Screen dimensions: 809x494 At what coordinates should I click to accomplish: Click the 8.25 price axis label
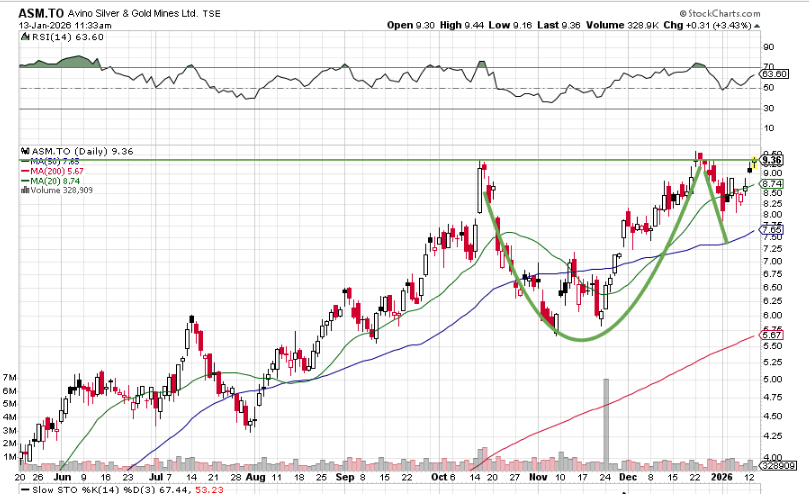tap(773, 204)
